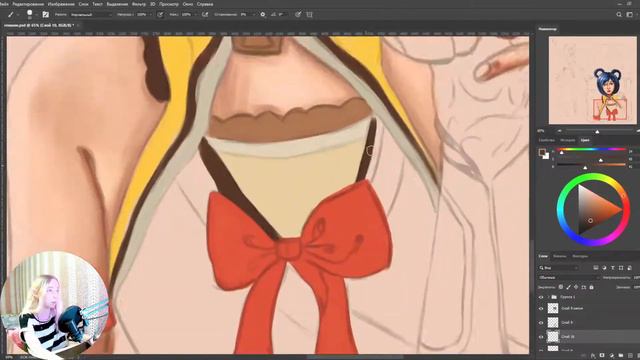Move the Navigator zoom slider handle

[x=597, y=131]
